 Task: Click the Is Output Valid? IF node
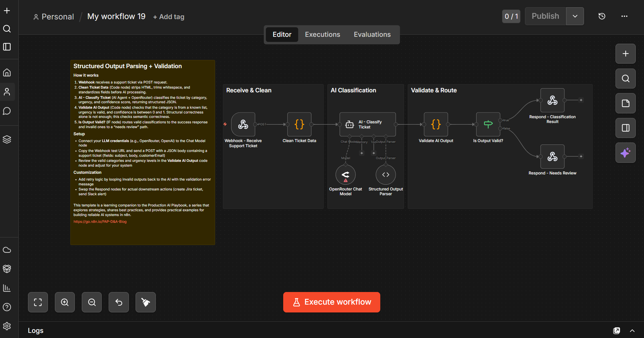488,124
